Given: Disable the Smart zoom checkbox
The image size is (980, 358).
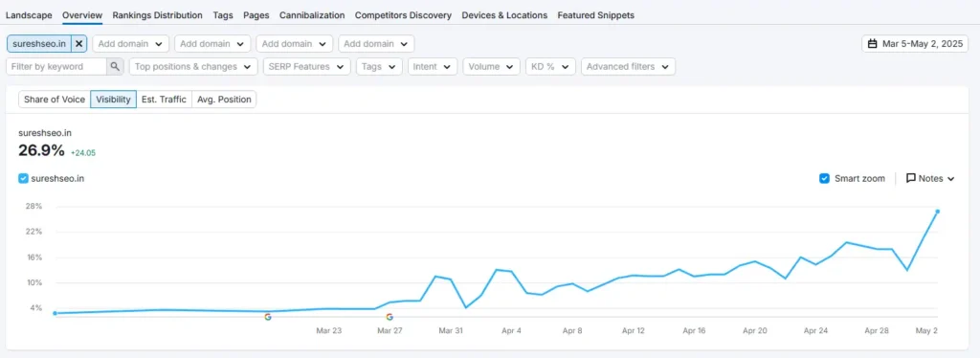Looking at the screenshot, I should pyautogui.click(x=824, y=179).
